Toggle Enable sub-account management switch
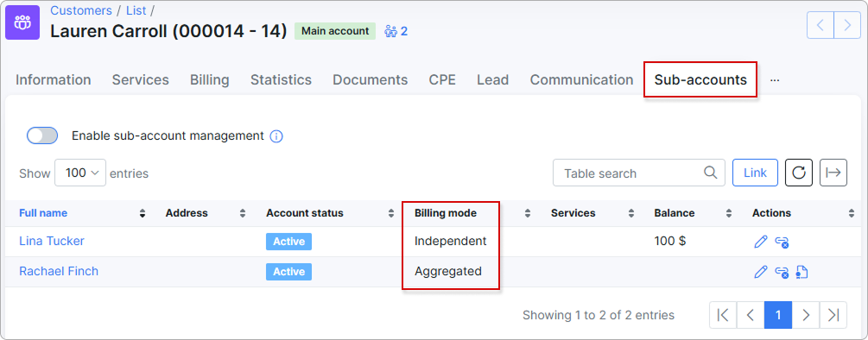Image resolution: width=868 pixels, height=340 pixels. coord(42,135)
